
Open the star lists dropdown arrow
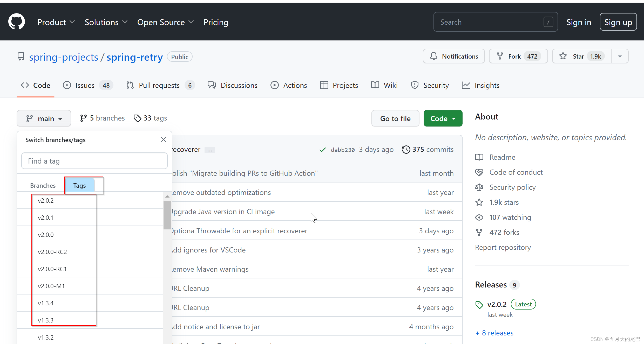[620, 56]
